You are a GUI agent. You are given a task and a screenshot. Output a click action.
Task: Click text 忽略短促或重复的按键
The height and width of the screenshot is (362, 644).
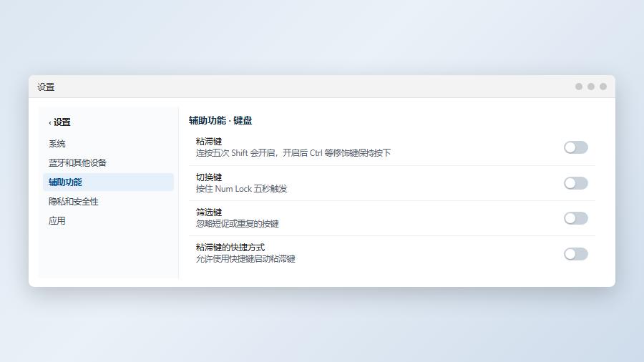(x=238, y=224)
